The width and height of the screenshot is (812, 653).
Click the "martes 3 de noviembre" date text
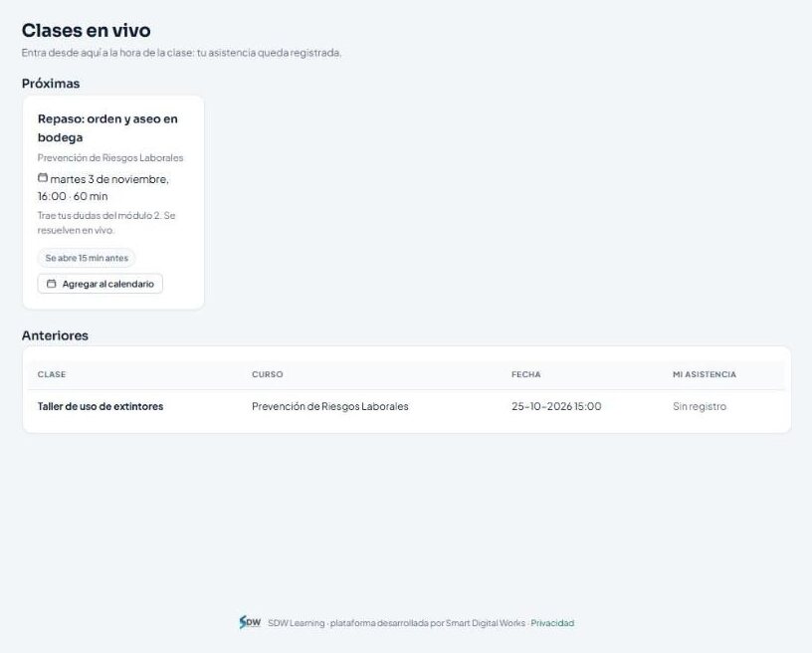point(109,179)
